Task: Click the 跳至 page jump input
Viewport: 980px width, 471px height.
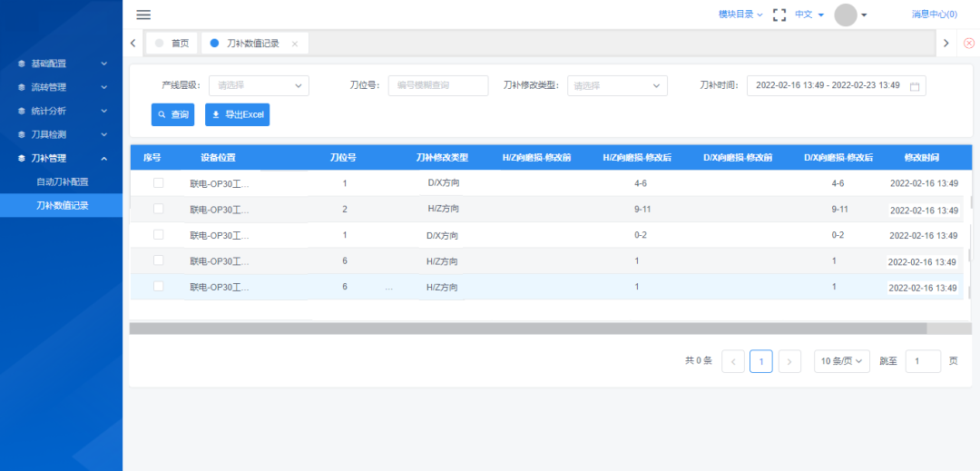Action: point(923,361)
